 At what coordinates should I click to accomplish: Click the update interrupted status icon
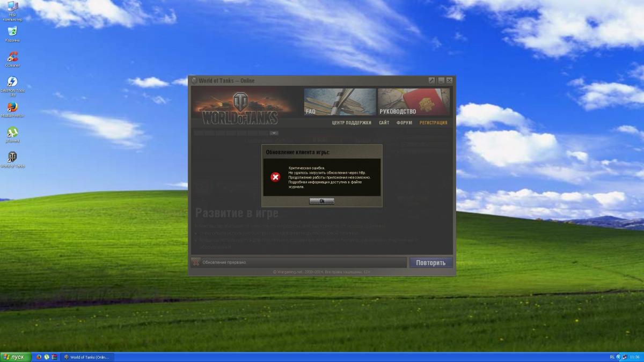196,262
